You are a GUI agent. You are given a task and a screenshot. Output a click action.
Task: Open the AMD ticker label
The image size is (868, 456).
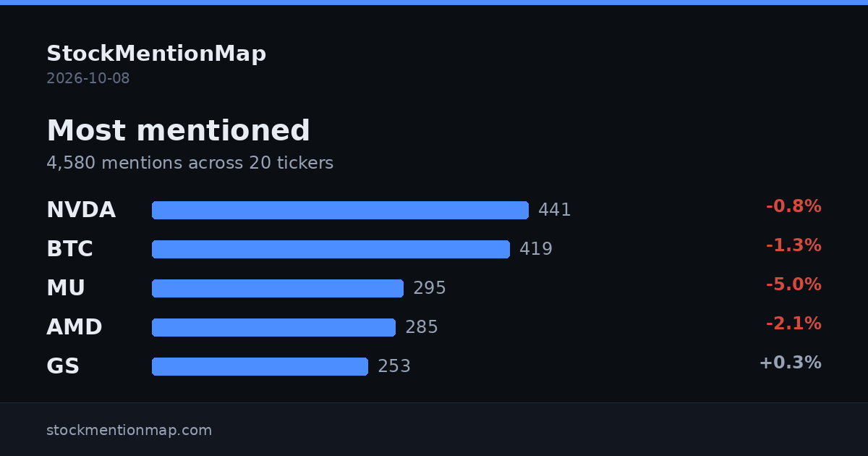pos(75,327)
